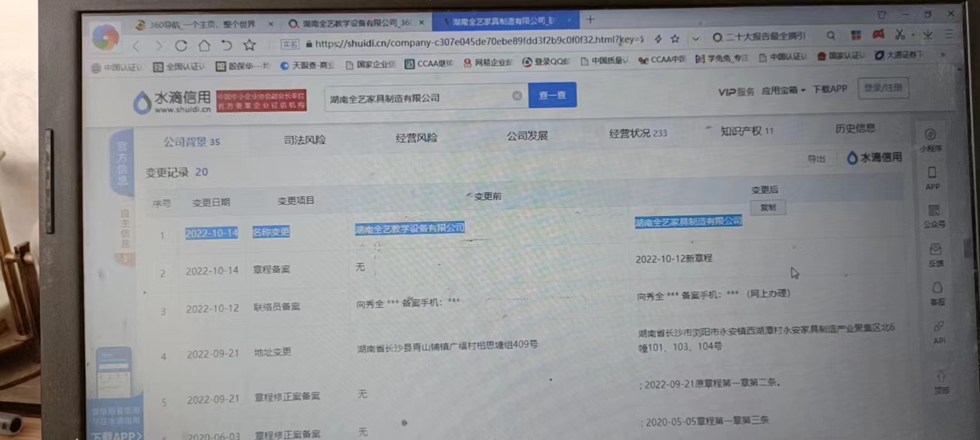
Task: Select the 司法风险 tab
Action: (305, 140)
